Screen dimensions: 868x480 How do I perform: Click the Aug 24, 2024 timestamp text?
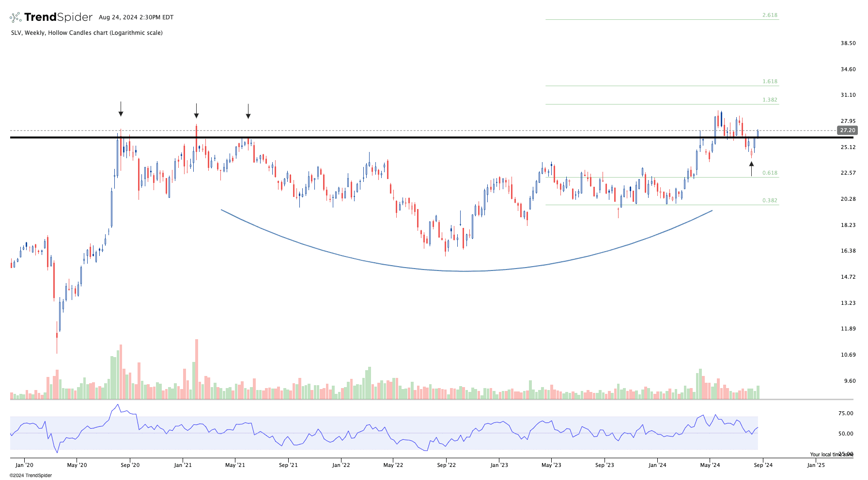pyautogui.click(x=136, y=17)
